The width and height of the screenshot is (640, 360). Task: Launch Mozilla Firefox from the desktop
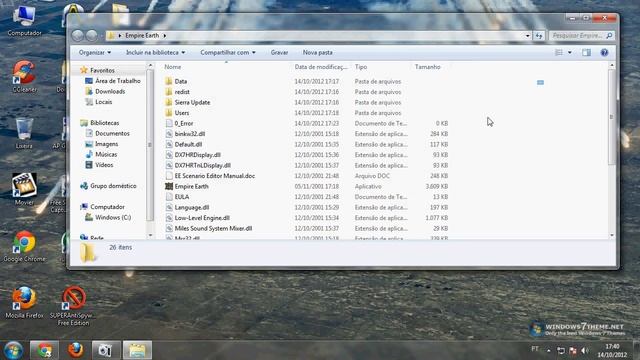(24, 302)
